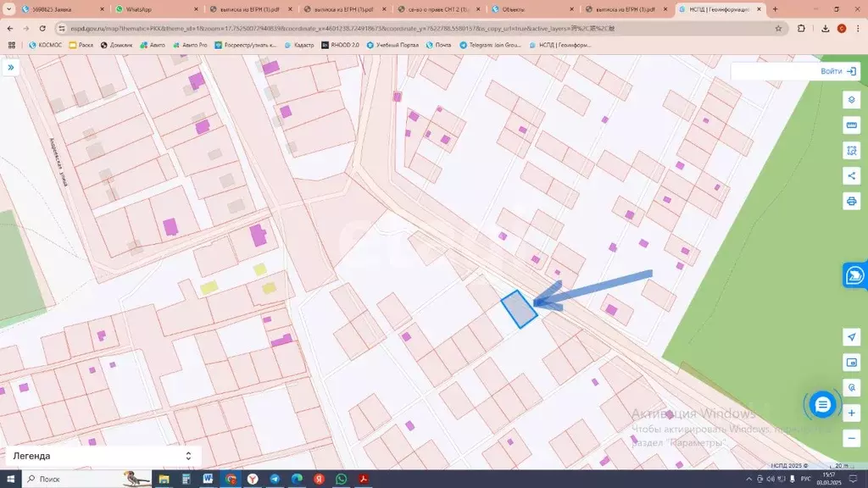The width and height of the screenshot is (868, 488).
Task: Click the target search icon above zoom in
Action: click(851, 388)
